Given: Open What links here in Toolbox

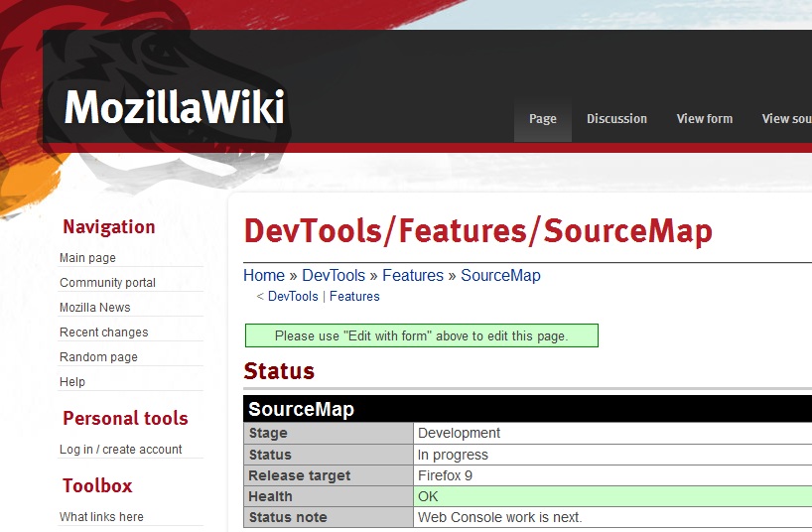Looking at the screenshot, I should [101, 516].
